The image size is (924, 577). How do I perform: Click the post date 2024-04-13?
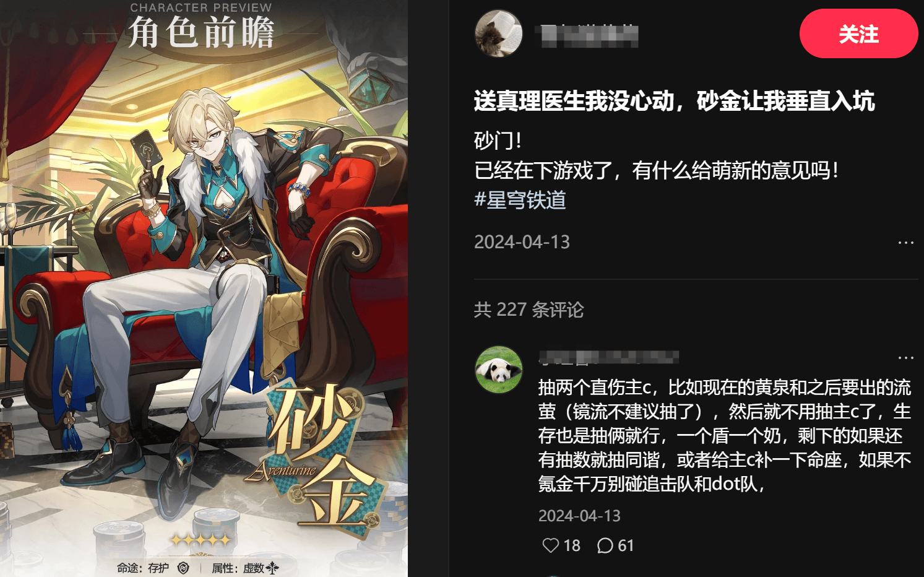tap(522, 242)
